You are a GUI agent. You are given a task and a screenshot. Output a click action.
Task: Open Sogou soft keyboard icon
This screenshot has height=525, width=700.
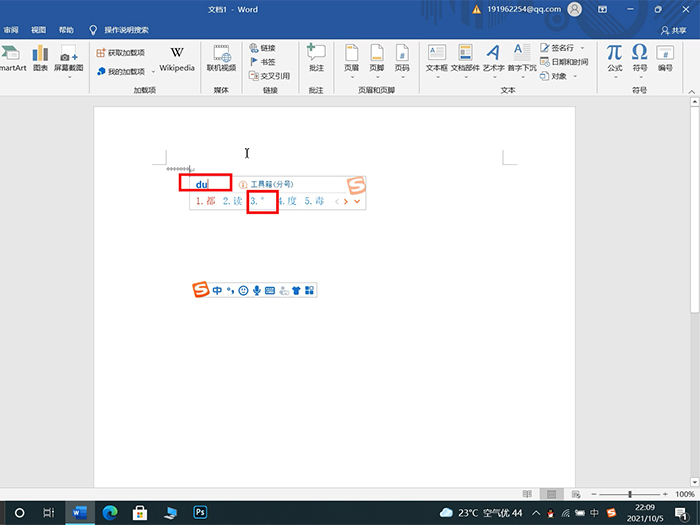click(270, 291)
